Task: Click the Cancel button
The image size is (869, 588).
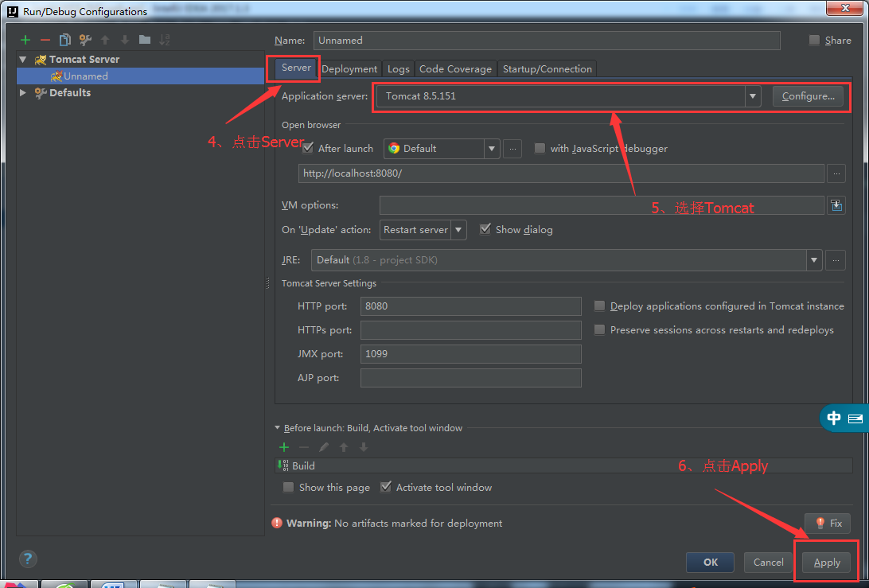Action: point(768,563)
